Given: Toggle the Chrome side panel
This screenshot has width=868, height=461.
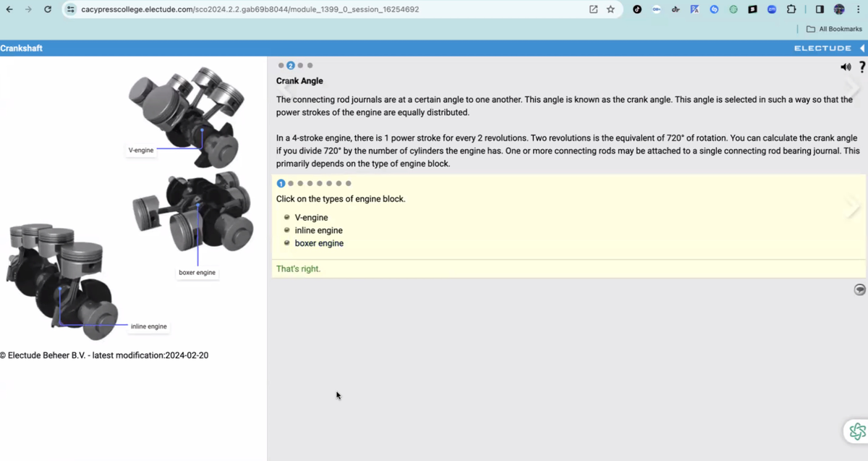Looking at the screenshot, I should click(820, 9).
